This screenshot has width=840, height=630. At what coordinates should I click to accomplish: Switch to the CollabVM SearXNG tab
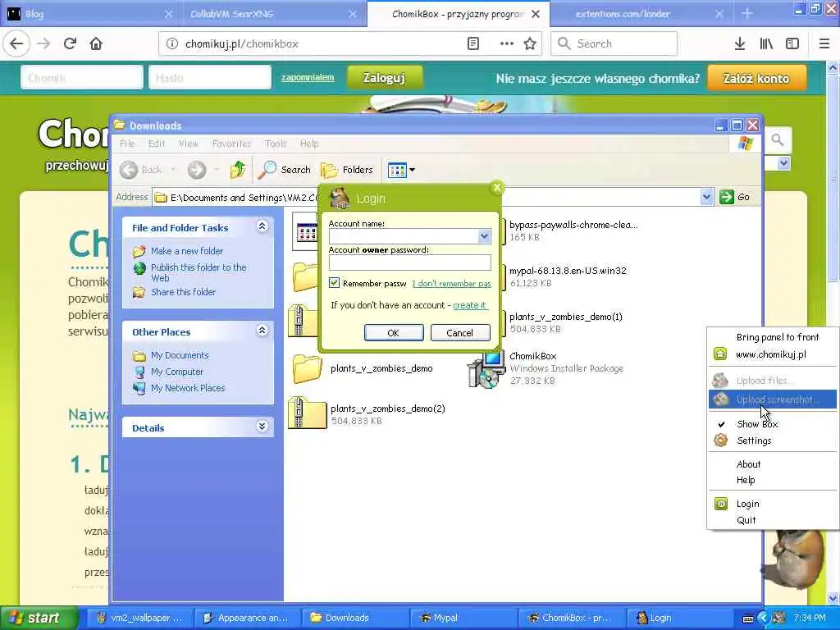(274, 14)
